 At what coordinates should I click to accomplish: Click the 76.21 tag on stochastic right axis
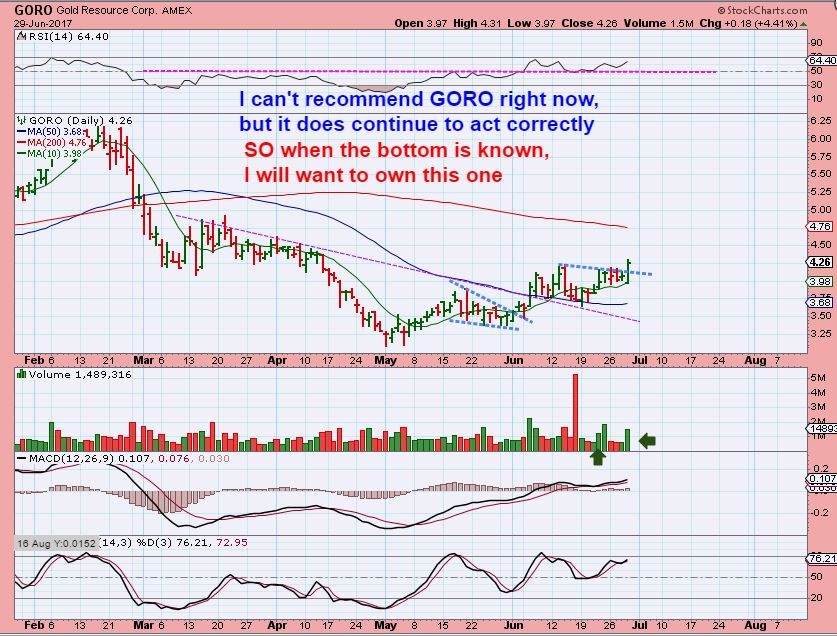[x=823, y=559]
